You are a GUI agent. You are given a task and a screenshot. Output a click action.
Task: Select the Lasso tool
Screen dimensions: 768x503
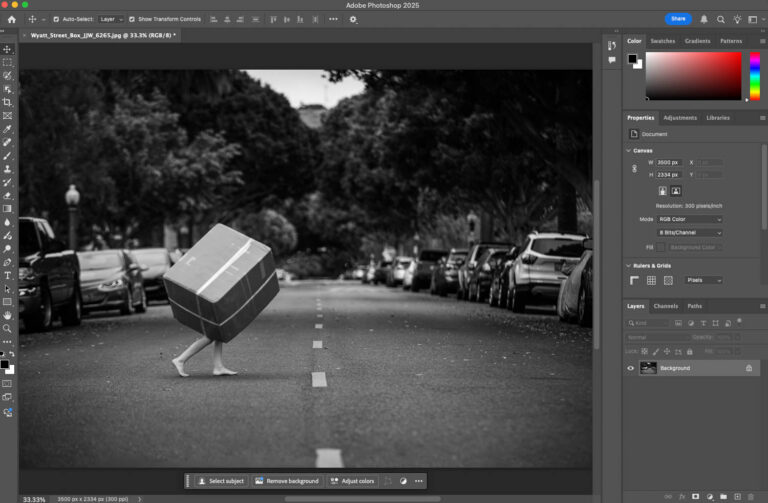tap(7, 76)
